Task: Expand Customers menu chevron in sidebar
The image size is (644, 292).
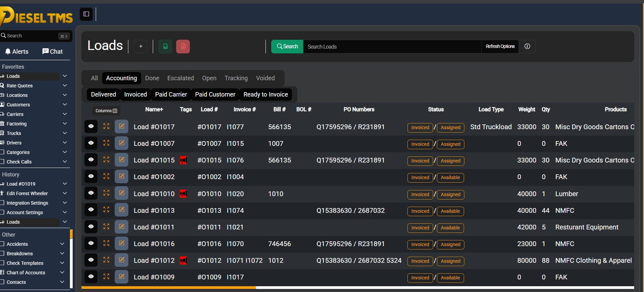Action: [65, 105]
